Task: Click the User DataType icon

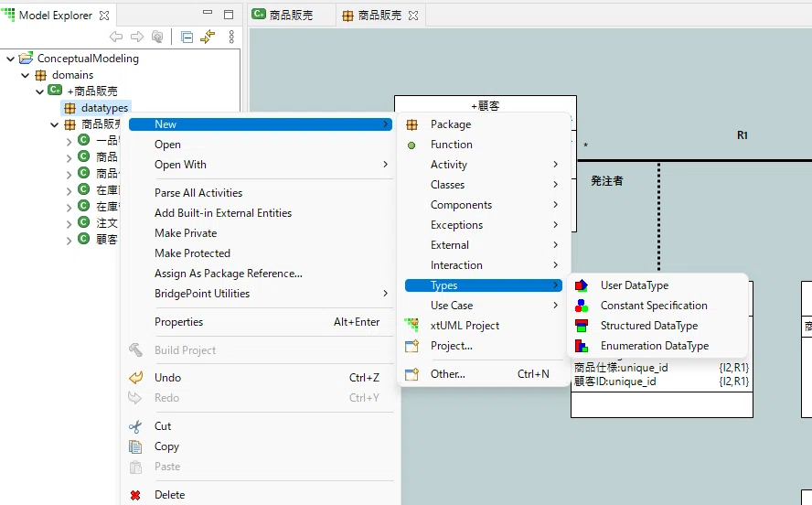Action: (581, 285)
